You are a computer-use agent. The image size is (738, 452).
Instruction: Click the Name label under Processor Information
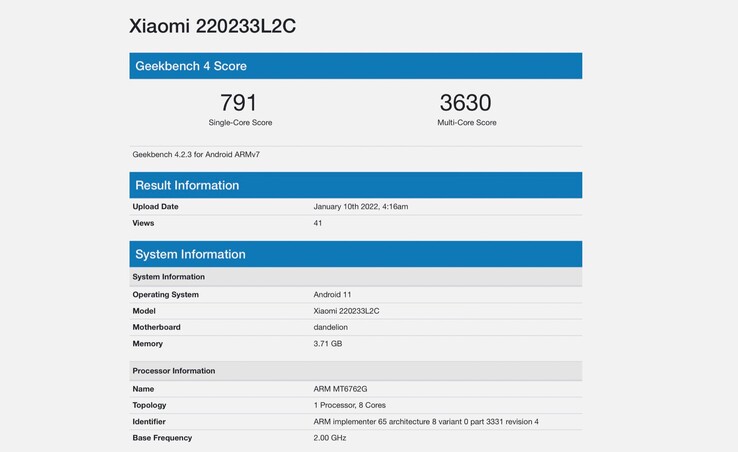click(143, 389)
